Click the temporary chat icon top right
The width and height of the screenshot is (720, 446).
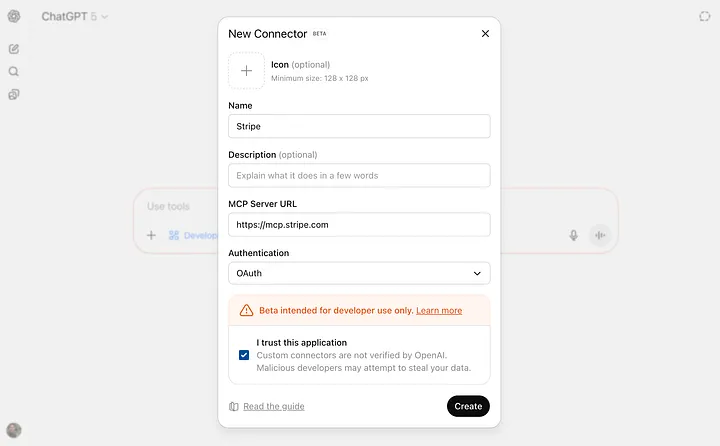(704, 17)
